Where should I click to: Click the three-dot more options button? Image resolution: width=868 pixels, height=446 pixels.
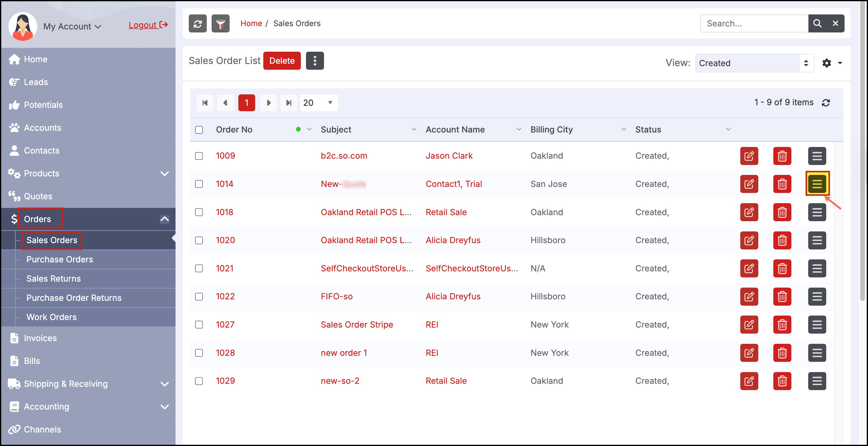click(315, 61)
